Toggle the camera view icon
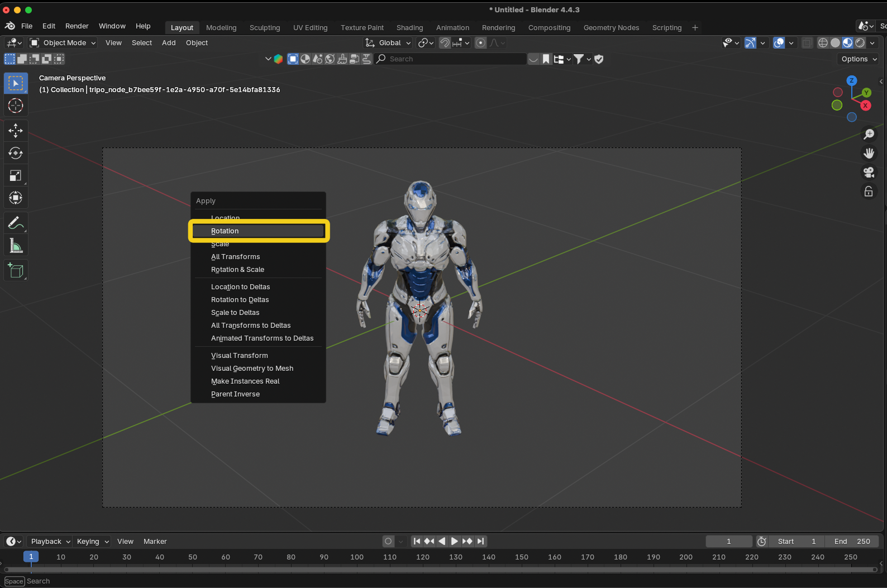Image resolution: width=887 pixels, height=588 pixels. [x=869, y=172]
